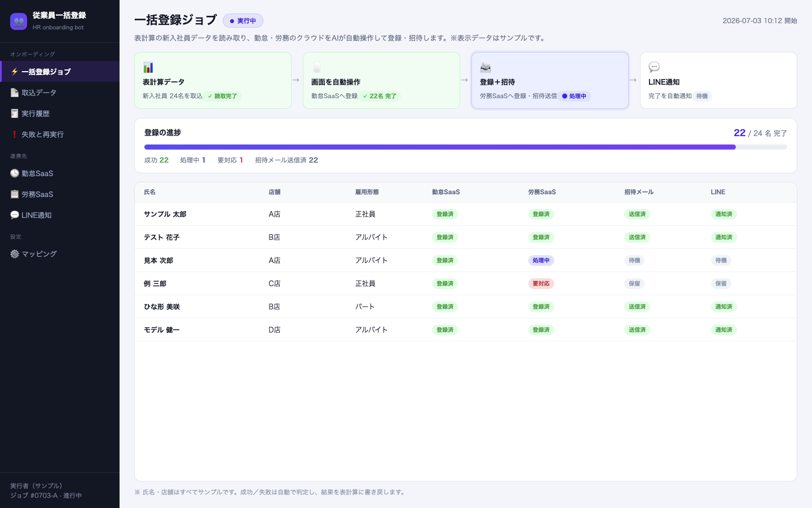Click the 労務SaaS column header
The width and height of the screenshot is (812, 508).
542,192
